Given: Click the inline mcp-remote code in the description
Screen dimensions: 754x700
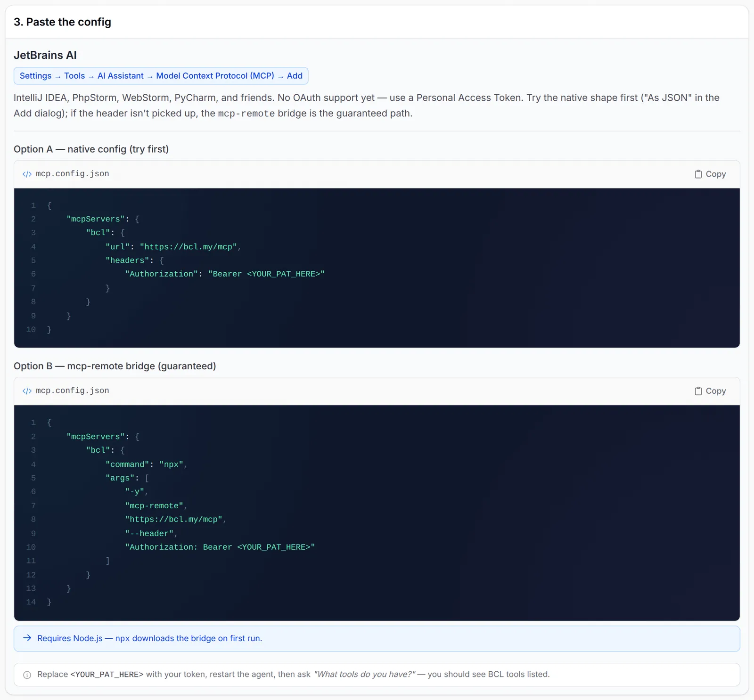Looking at the screenshot, I should pyautogui.click(x=246, y=114).
